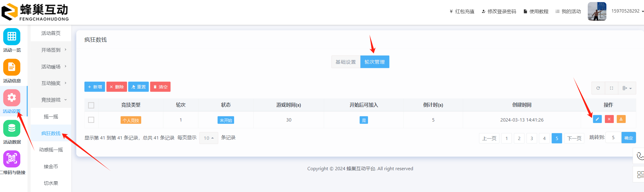Click the table refresh icon
This screenshot has height=192, width=644.
coord(598,88)
